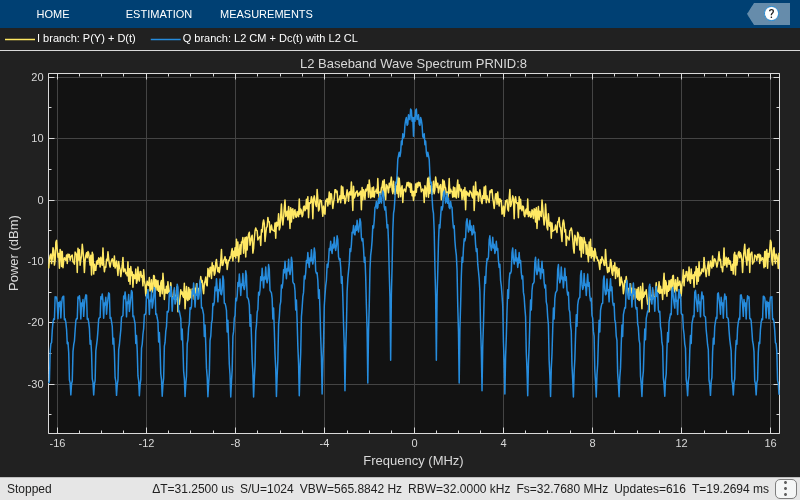800x500 pixels.
Task: Click the yellow line sample in legend
Action: tap(20, 39)
